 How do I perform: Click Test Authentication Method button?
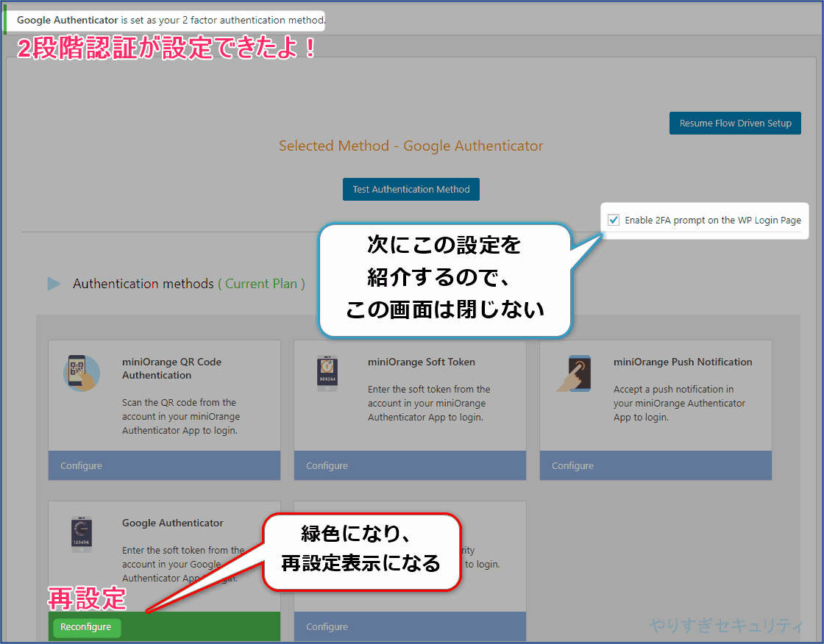pos(411,189)
